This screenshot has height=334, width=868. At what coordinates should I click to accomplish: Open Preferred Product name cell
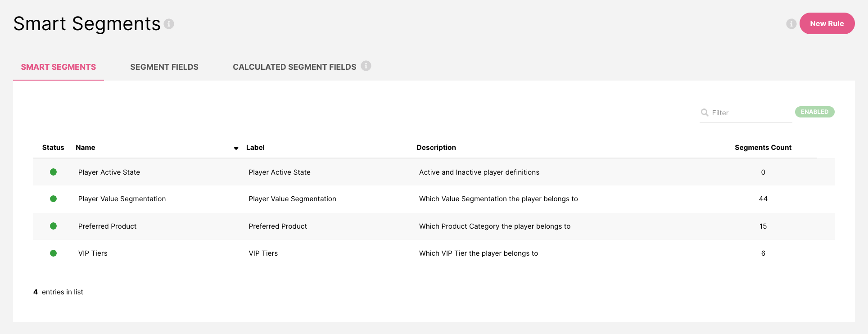coord(107,226)
